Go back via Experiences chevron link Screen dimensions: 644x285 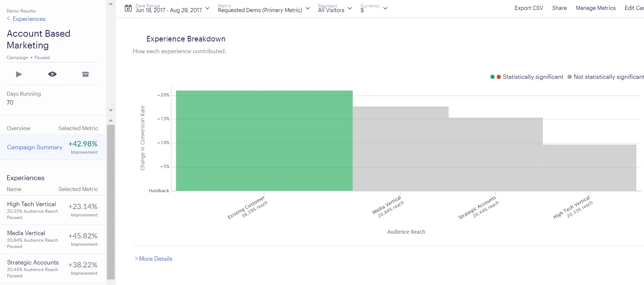click(26, 19)
